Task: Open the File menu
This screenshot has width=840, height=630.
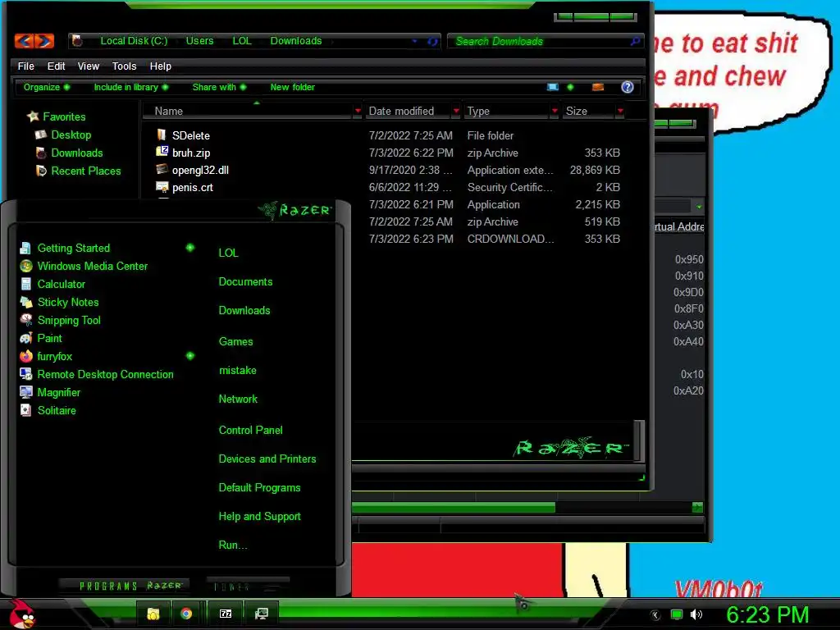Action: coord(25,66)
